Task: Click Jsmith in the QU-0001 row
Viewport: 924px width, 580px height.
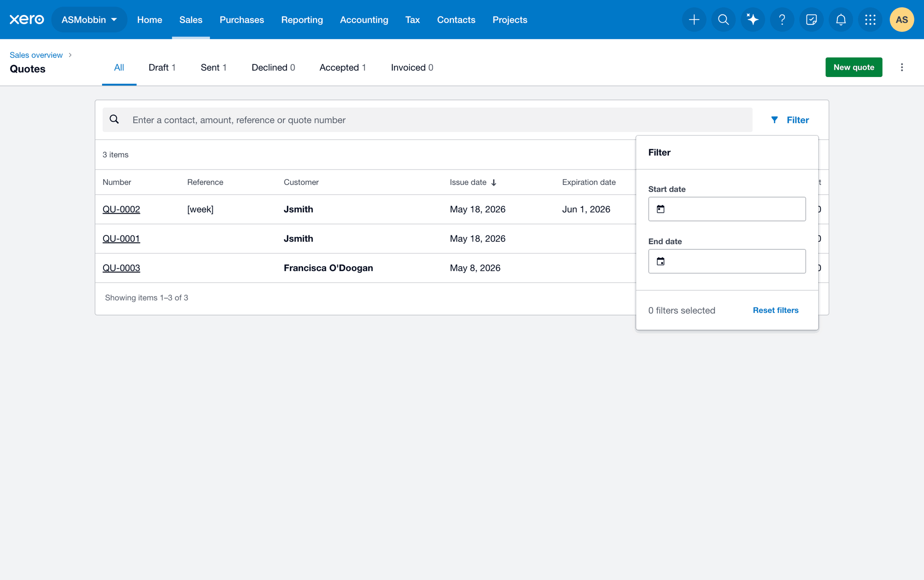Action: tap(298, 239)
